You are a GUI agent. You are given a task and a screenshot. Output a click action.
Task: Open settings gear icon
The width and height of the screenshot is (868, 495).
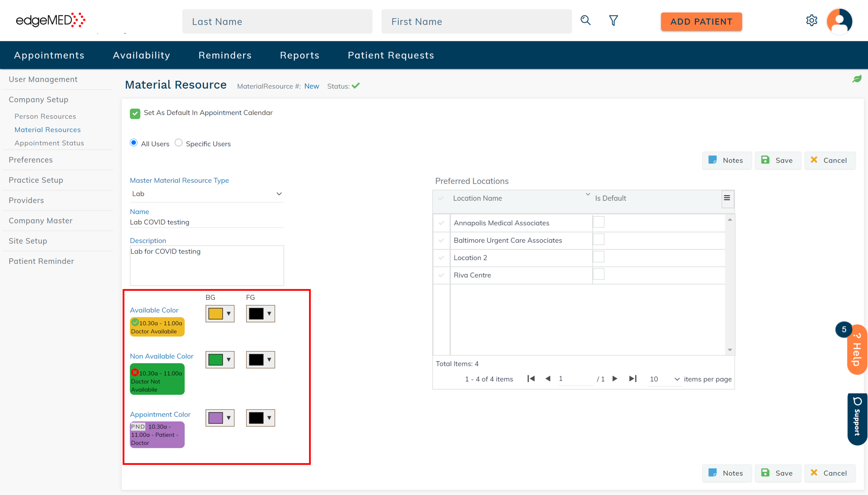[x=811, y=20]
